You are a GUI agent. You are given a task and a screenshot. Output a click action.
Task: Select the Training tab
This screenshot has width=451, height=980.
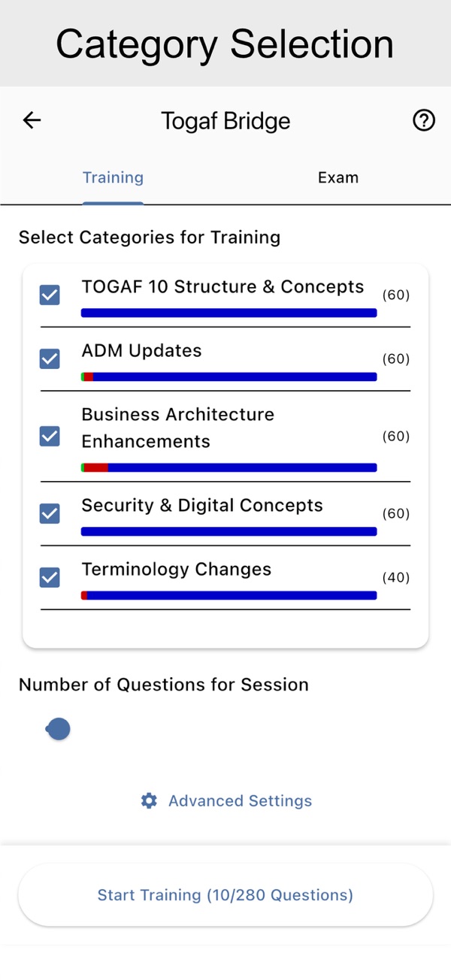[x=113, y=178]
